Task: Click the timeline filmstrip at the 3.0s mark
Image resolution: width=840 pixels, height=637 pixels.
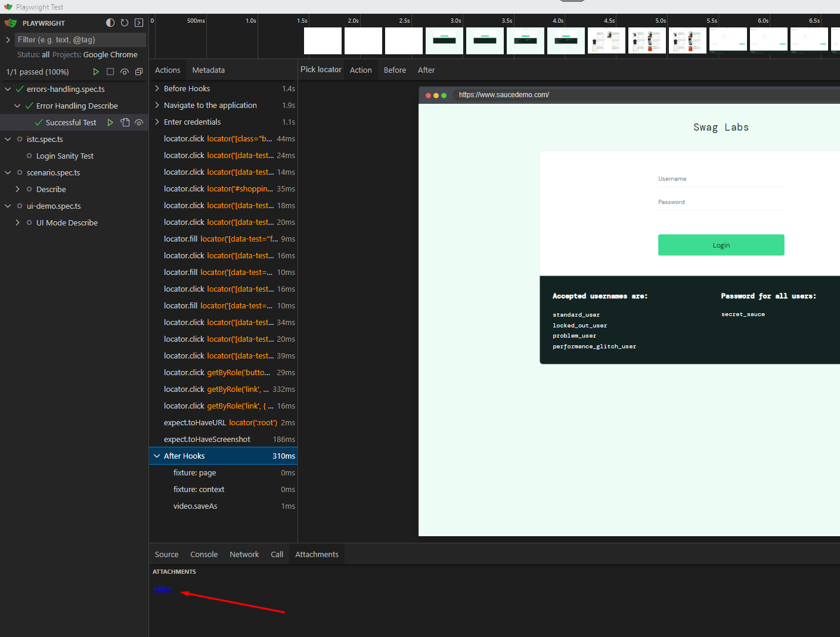Action: pyautogui.click(x=444, y=40)
